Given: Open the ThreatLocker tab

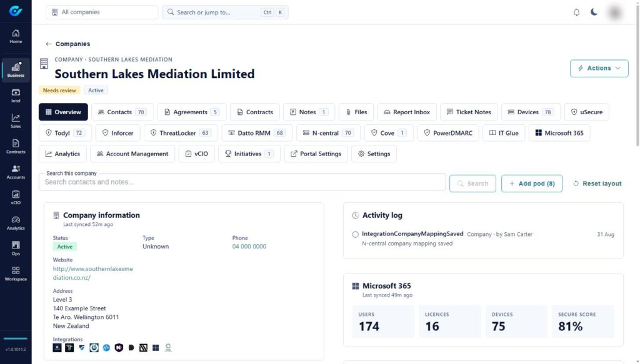Looking at the screenshot, I should pyautogui.click(x=181, y=133).
